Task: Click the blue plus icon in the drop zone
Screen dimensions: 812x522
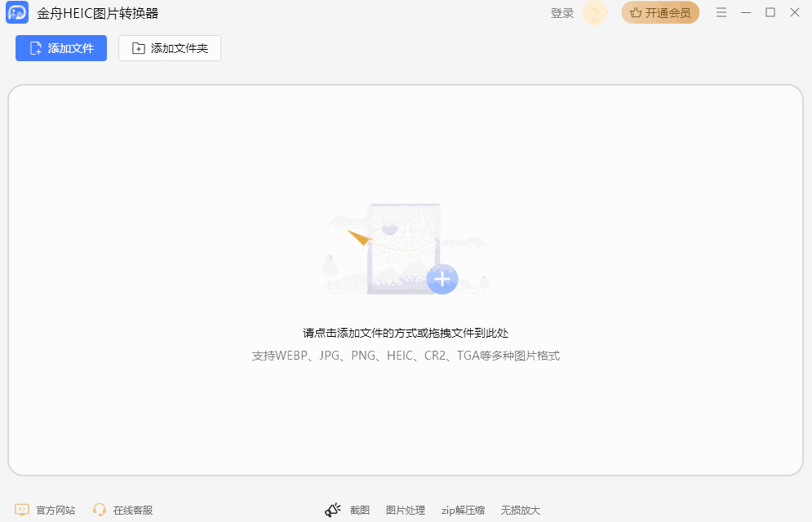Action: coord(441,279)
